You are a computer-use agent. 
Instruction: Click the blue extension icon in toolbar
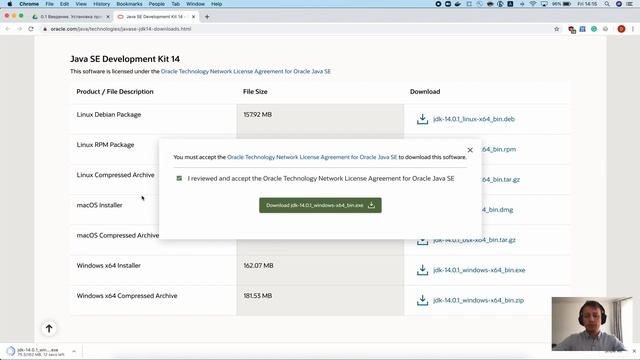click(582, 29)
